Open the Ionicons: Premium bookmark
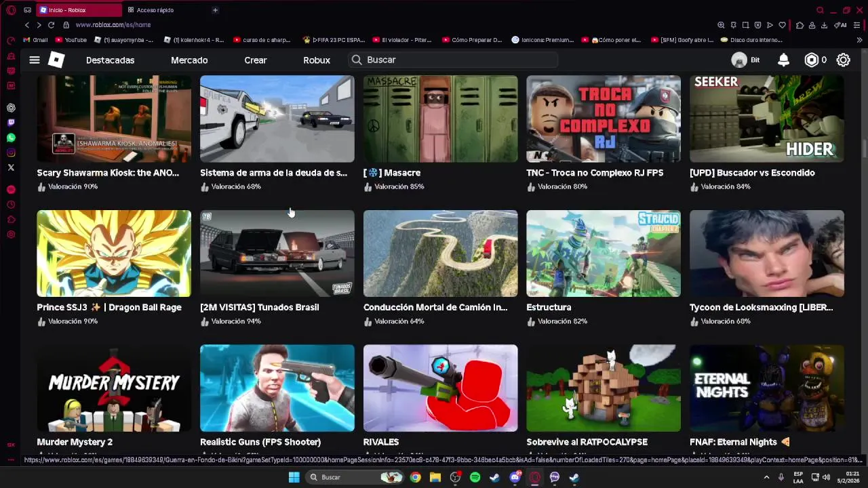Image resolution: width=868 pixels, height=488 pixels. pos(542,40)
